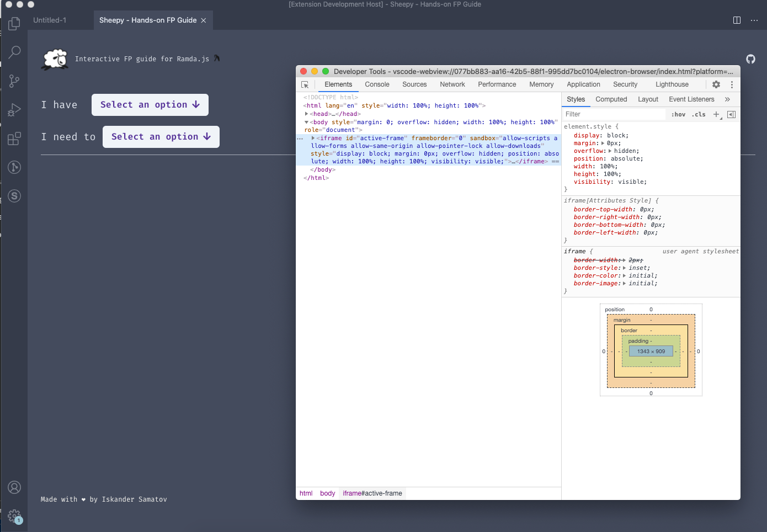The image size is (767, 532).
Task: Open the Computed styles tab
Action: [611, 99]
